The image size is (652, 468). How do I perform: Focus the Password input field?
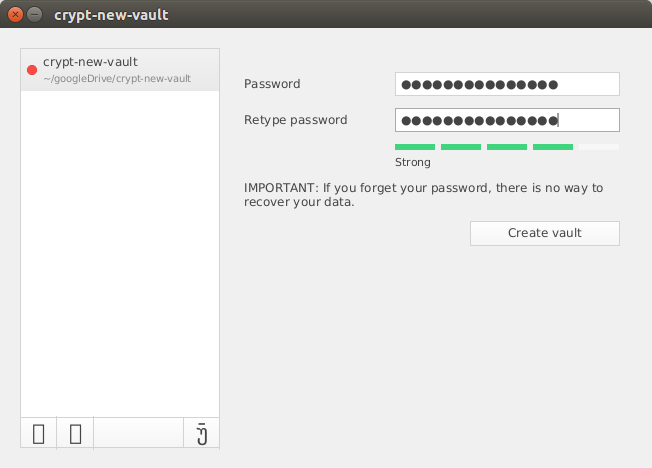click(507, 84)
